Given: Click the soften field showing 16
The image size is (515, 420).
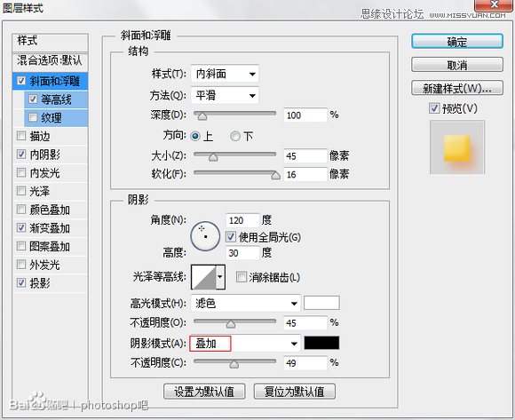Looking at the screenshot, I should tap(305, 174).
